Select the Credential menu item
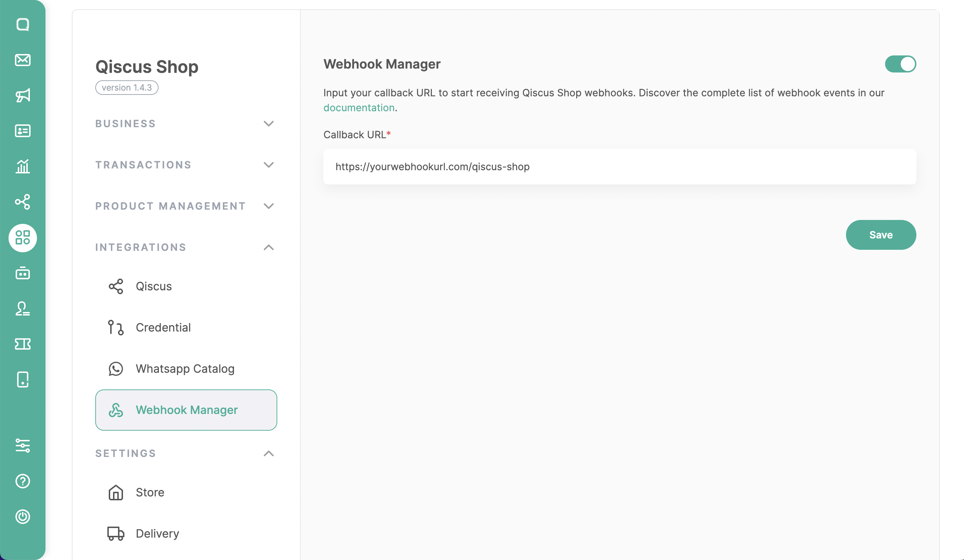This screenshot has height=560, width=964. click(x=163, y=327)
